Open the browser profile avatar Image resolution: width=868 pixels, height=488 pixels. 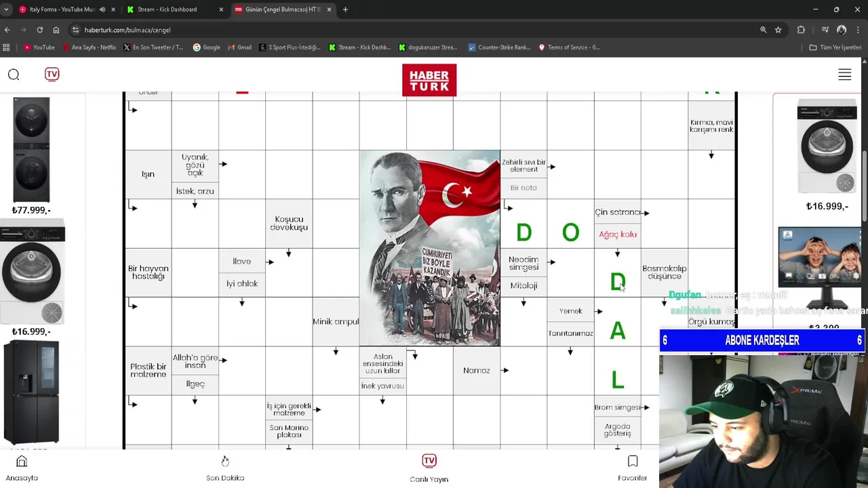tap(842, 30)
